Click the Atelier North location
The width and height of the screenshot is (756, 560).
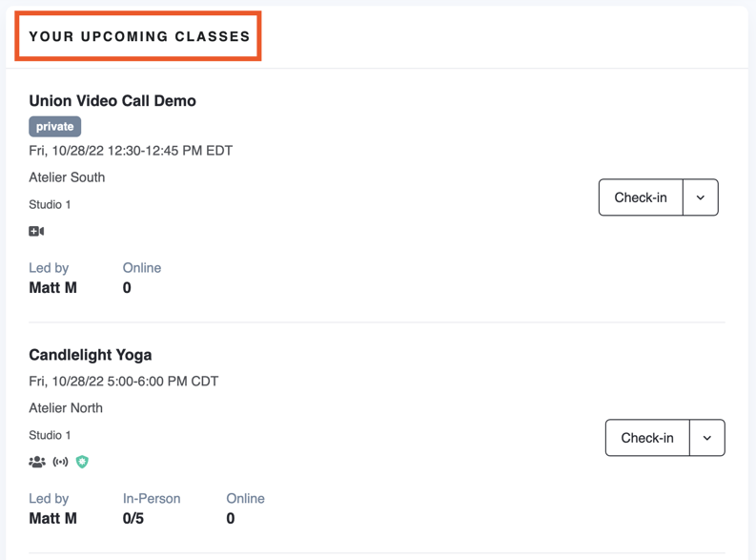point(66,408)
